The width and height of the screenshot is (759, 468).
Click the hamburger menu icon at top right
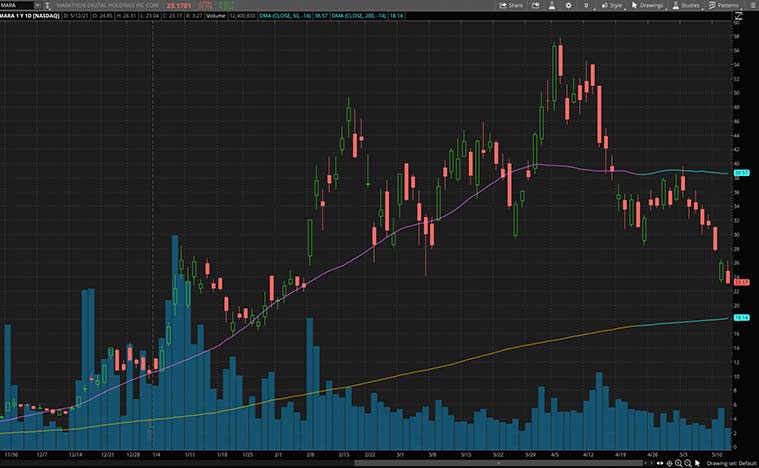pyautogui.click(x=751, y=5)
